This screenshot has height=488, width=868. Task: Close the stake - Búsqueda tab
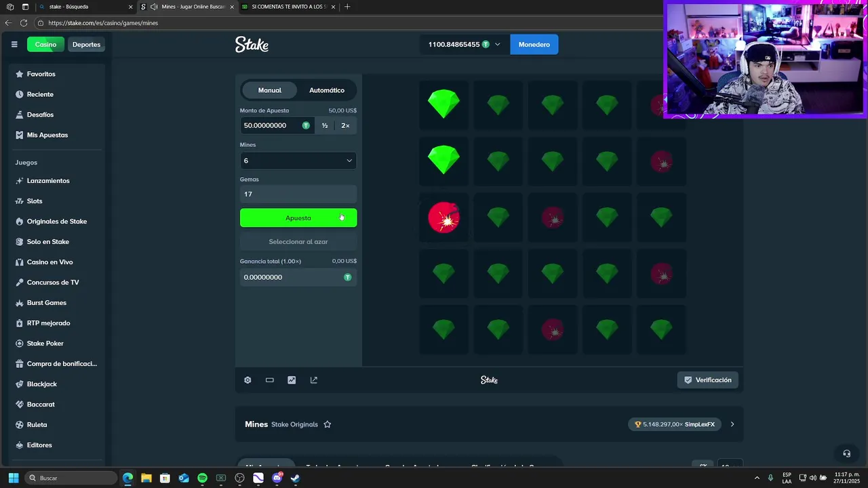130,7
